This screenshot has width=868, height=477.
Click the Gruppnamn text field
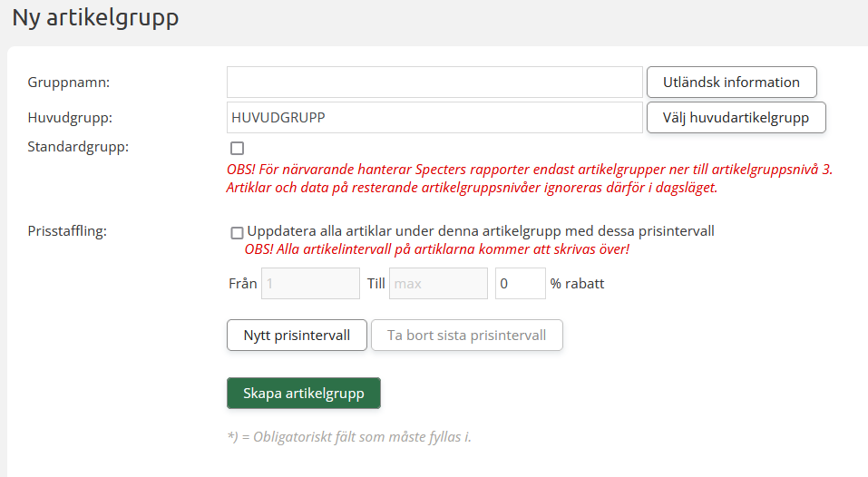[434, 82]
